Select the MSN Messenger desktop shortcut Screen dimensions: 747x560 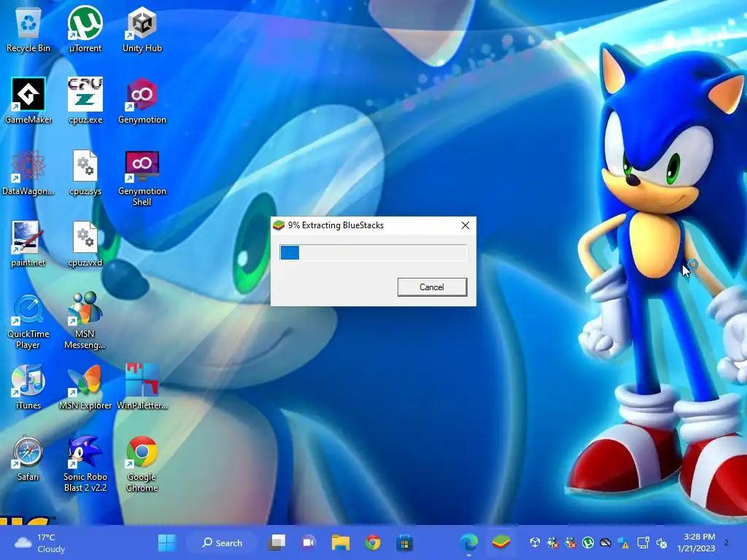click(85, 322)
